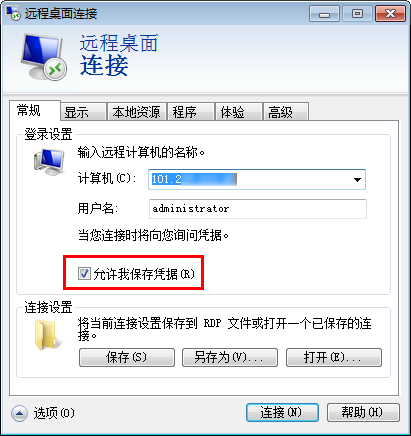
Task: Select the 高级 tab
Action: coord(286,112)
